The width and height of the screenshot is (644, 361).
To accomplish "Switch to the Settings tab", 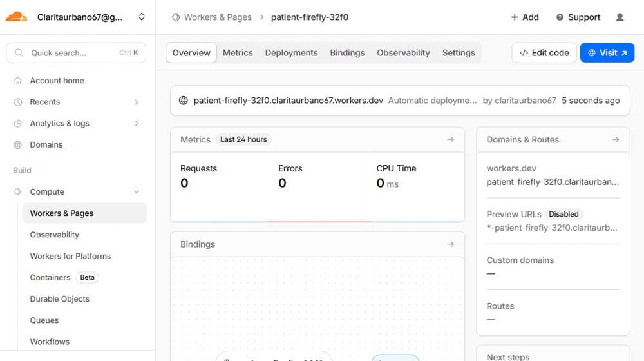I will pos(459,53).
